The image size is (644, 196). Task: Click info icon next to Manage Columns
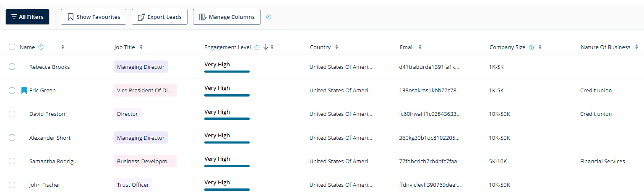269,17
